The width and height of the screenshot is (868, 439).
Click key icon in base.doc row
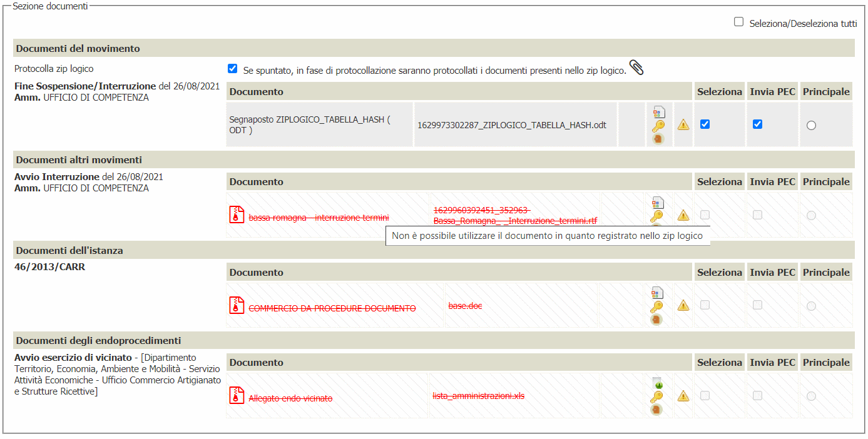point(657,306)
